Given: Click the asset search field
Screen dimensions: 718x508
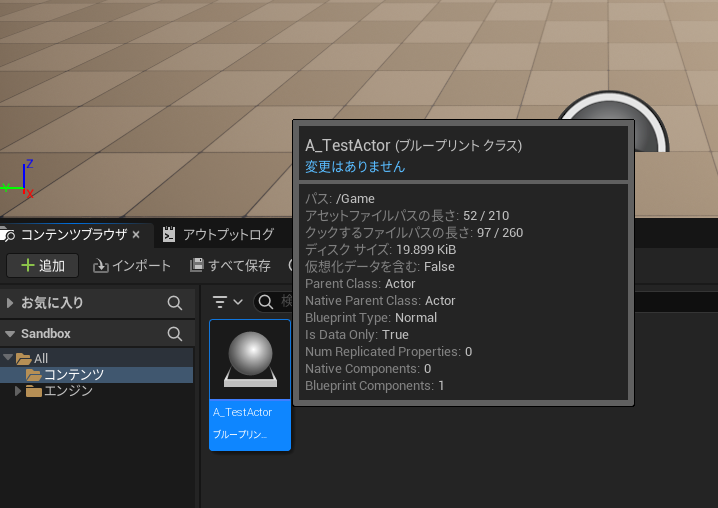Looking at the screenshot, I should (284, 302).
